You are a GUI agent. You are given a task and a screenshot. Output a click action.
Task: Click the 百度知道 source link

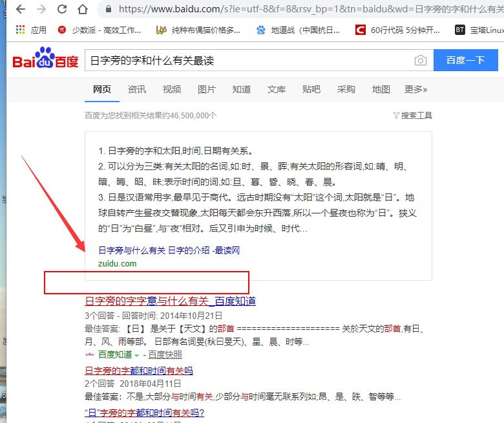coord(115,354)
